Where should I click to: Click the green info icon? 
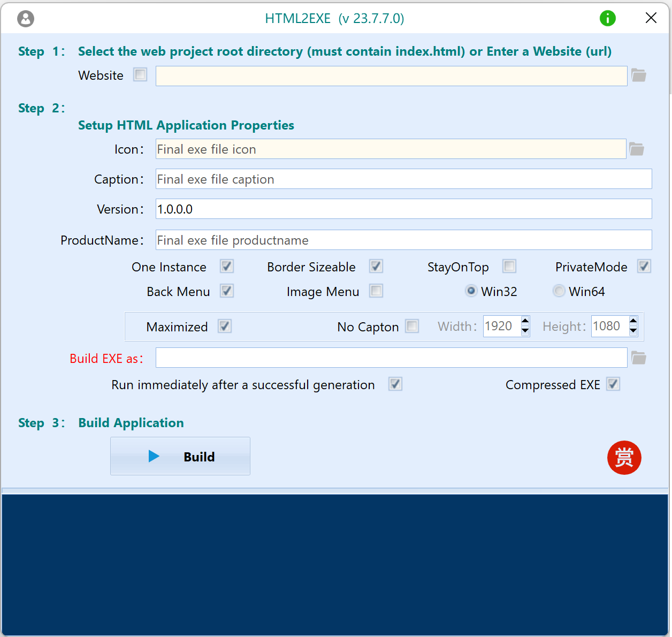(608, 18)
